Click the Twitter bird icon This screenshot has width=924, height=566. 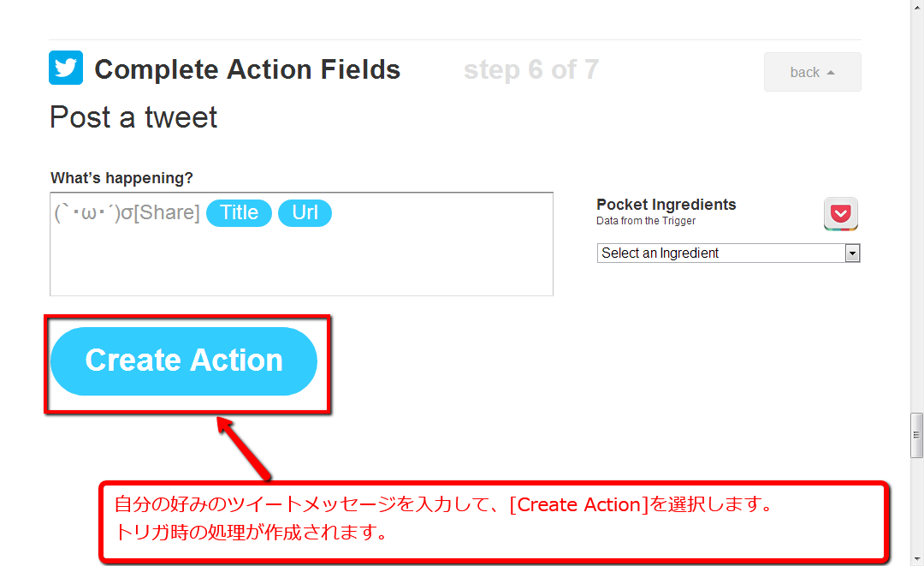66,69
